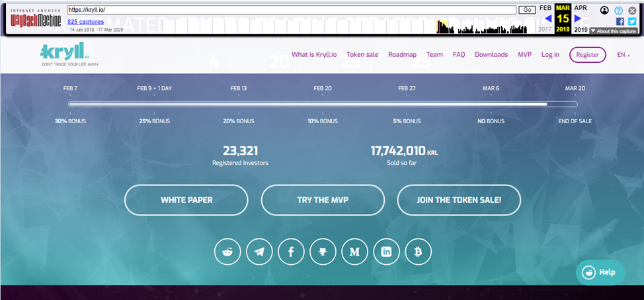This screenshot has height=300, width=644.
Task: Click the Register button
Action: pos(588,55)
